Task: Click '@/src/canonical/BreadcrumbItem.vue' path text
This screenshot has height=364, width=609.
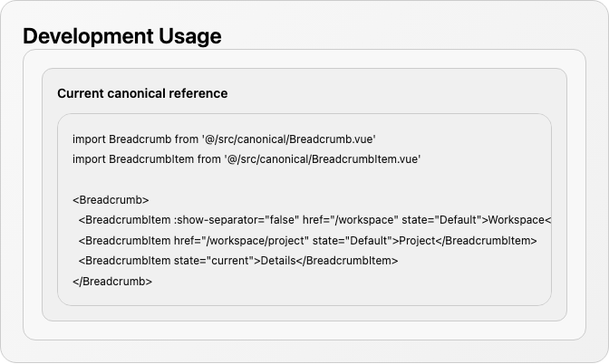Action: tap(323, 159)
